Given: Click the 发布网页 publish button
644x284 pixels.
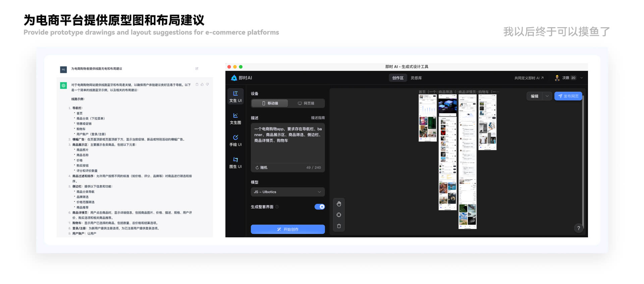Looking at the screenshot, I should (568, 96).
